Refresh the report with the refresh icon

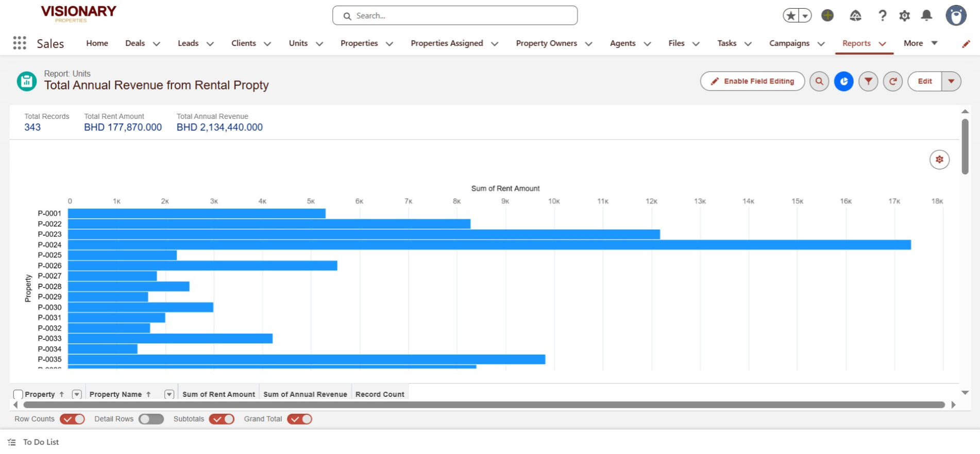892,81
